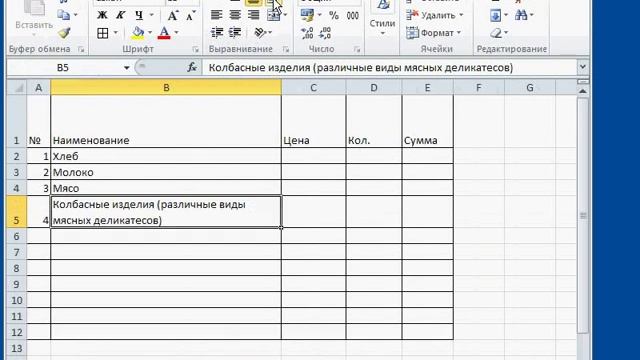Increase indent icon

[x=235, y=33]
